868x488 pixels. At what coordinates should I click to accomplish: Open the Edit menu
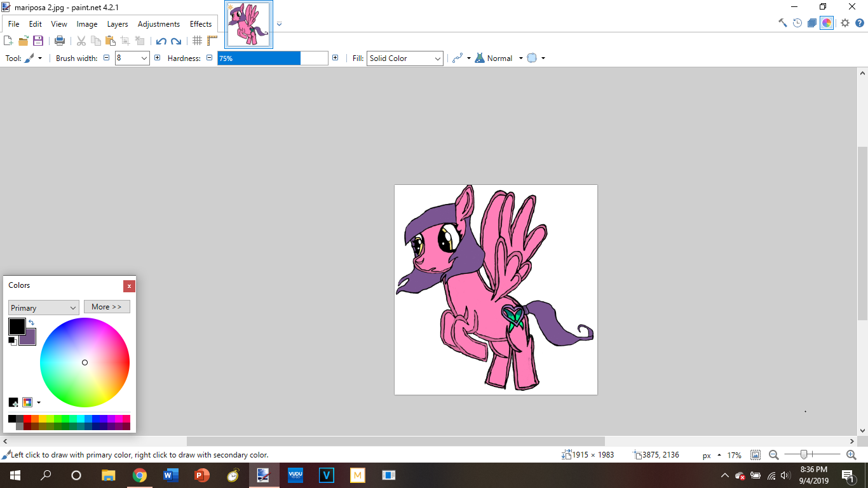(x=36, y=24)
